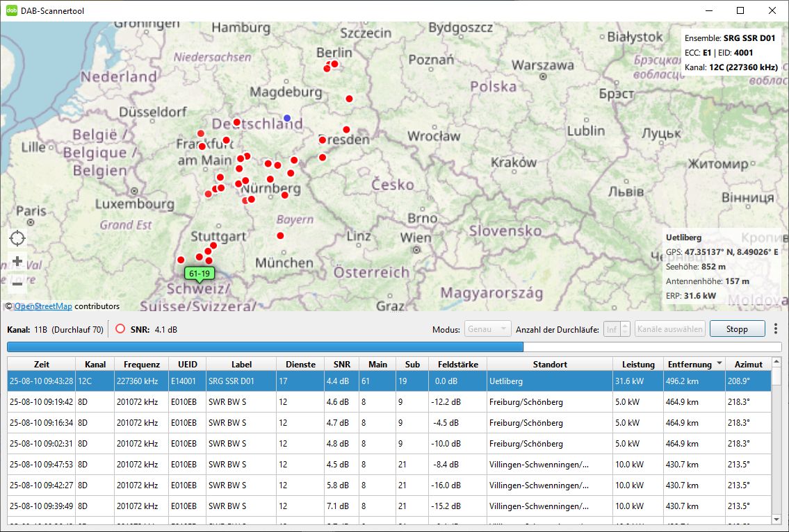Sort table by Entfernung column header
This screenshot has width=789, height=532.
[x=690, y=364]
